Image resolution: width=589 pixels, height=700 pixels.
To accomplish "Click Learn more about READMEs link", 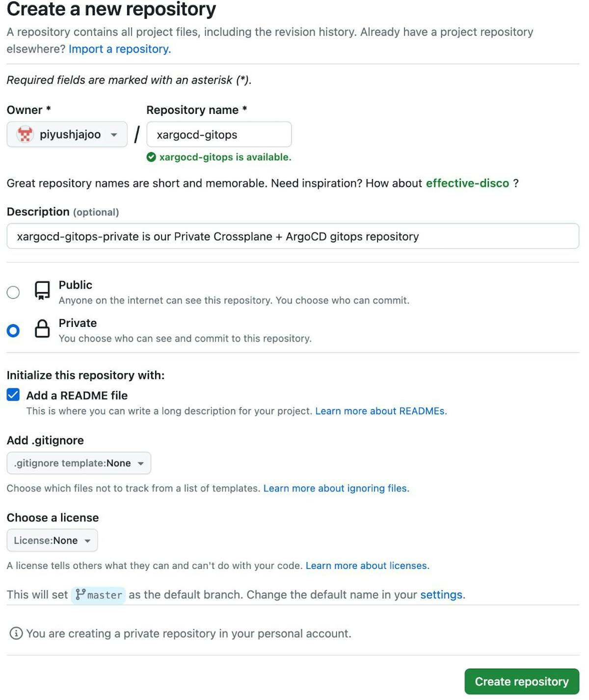I will click(x=380, y=411).
